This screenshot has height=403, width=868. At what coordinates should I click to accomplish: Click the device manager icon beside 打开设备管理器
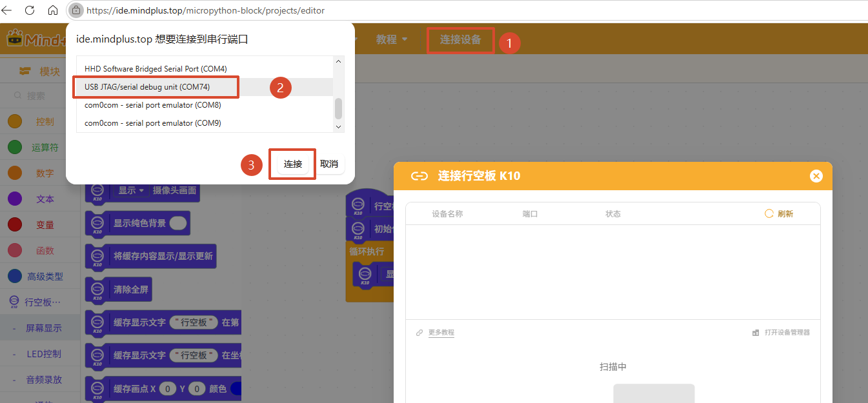[756, 333]
